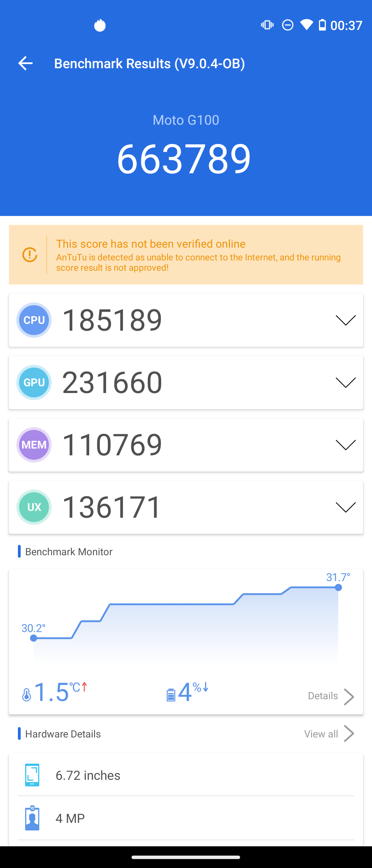Tap the 31.7° end point on chart

click(338, 587)
